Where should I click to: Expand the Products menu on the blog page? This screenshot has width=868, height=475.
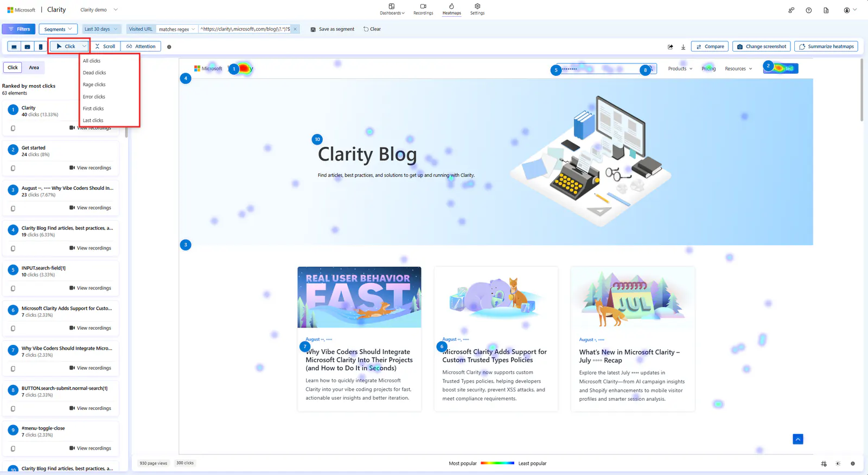point(680,69)
